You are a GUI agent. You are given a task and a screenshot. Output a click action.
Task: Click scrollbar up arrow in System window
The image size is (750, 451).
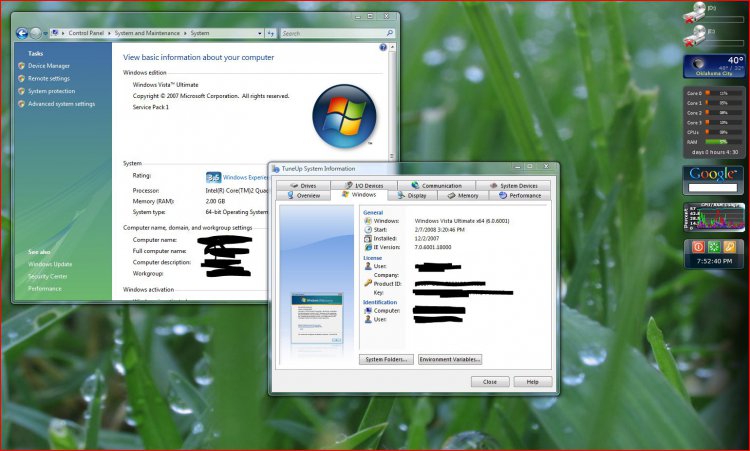pos(392,47)
